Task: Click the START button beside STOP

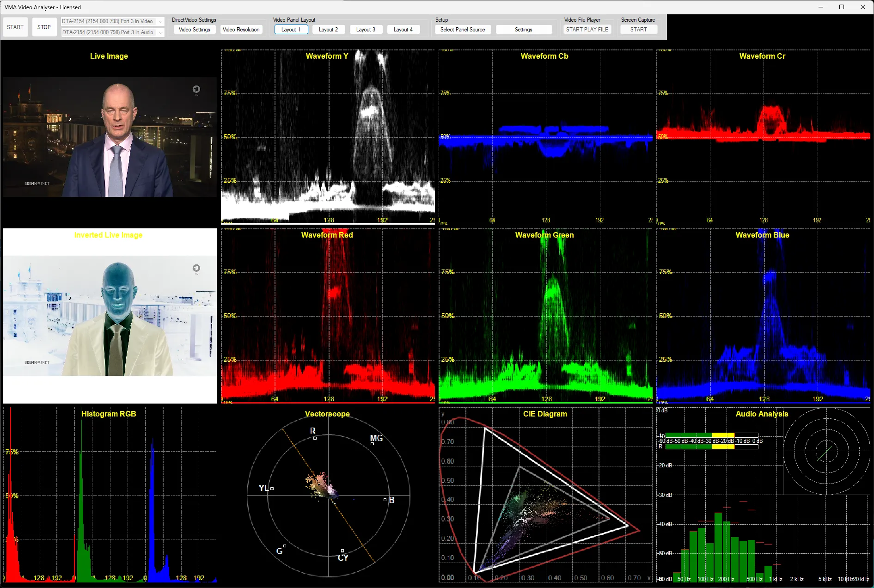Action: pyautogui.click(x=15, y=27)
